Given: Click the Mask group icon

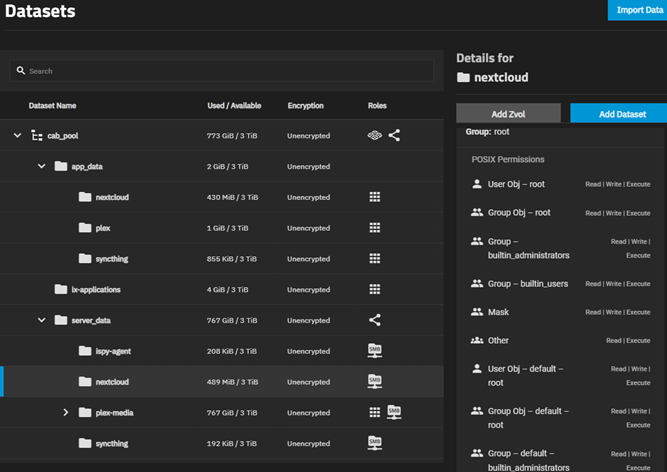Looking at the screenshot, I should 477,312.
